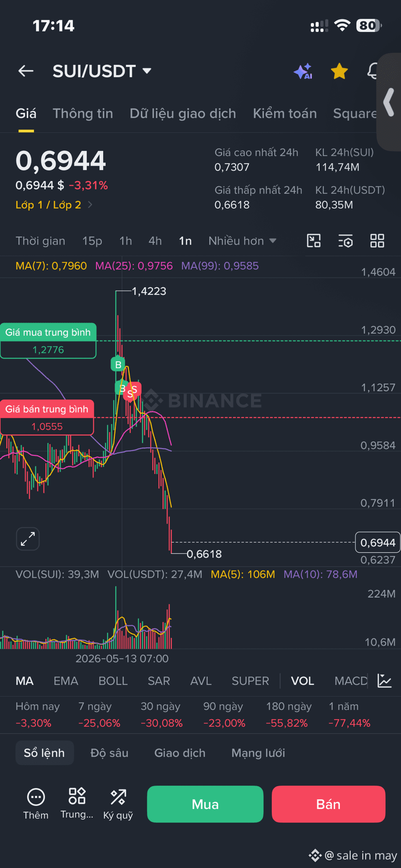Open the Kiểm toán tab

(285, 113)
